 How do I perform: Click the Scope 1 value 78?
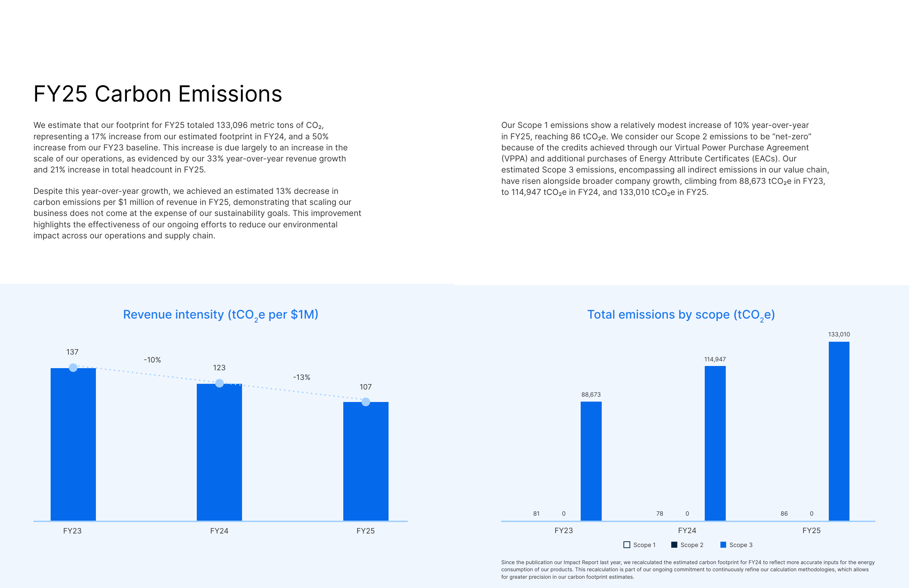tap(659, 514)
